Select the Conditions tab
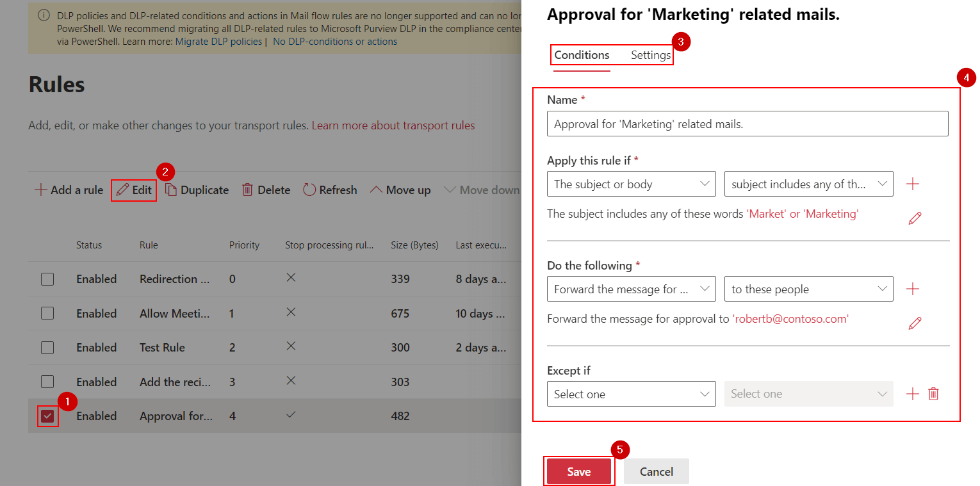This screenshot has height=486, width=980. [582, 55]
